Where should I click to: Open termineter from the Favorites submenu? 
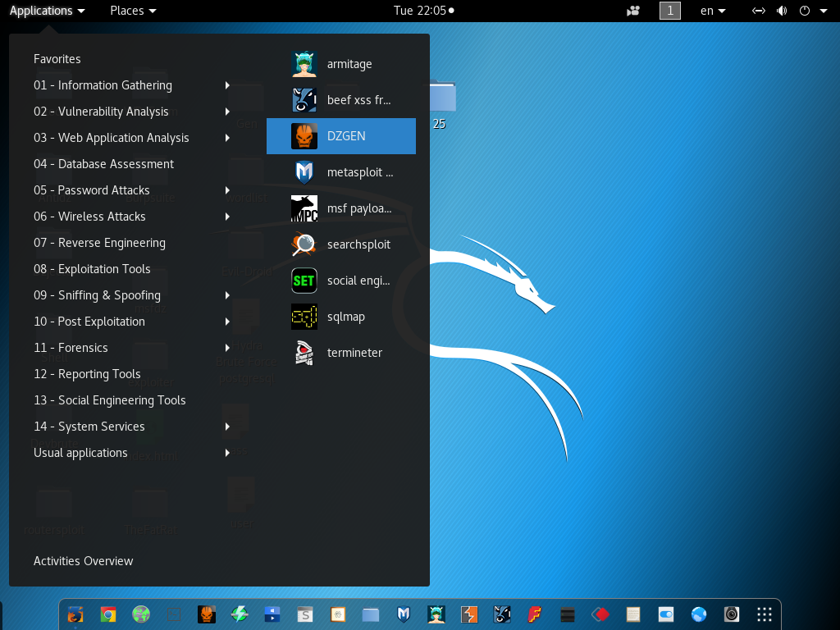[340, 353]
